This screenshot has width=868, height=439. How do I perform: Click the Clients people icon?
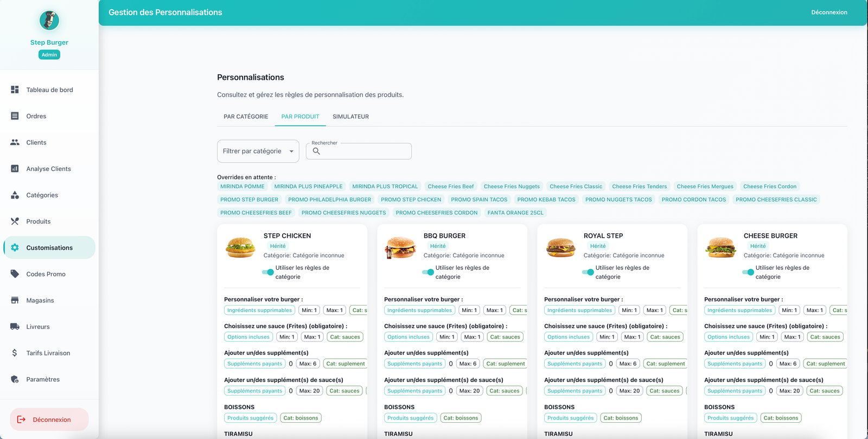(x=15, y=142)
